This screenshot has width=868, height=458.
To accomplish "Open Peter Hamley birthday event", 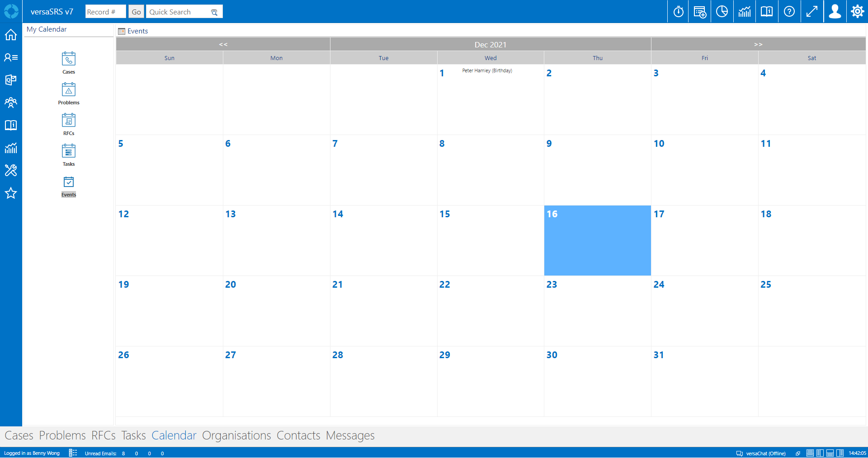I will click(x=487, y=71).
